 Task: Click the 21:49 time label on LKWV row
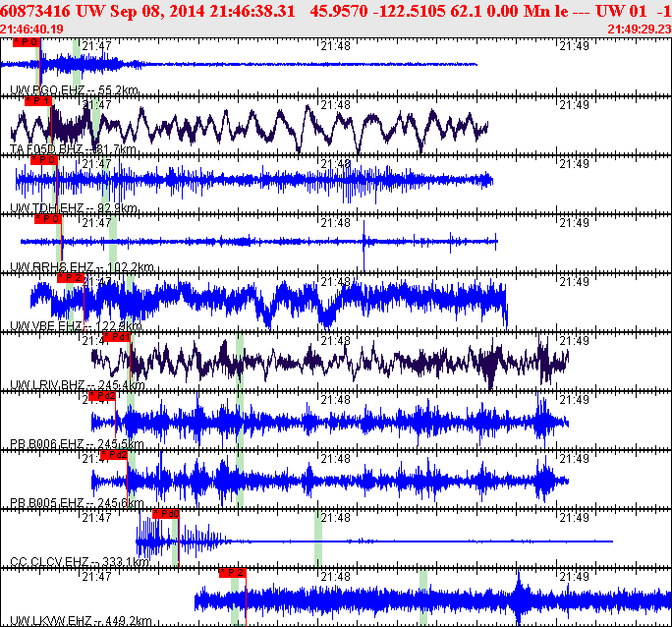575,577
